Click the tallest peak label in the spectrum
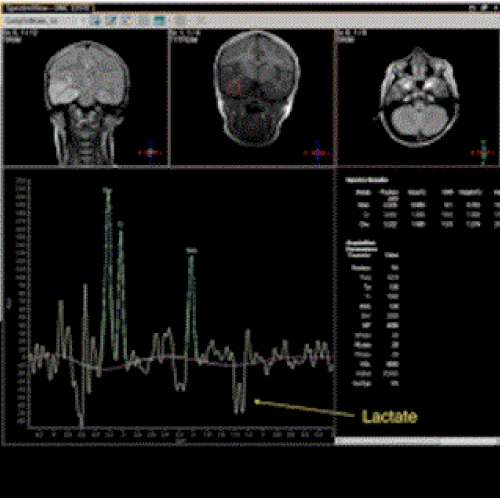The width and height of the screenshot is (500, 498). 107,190
